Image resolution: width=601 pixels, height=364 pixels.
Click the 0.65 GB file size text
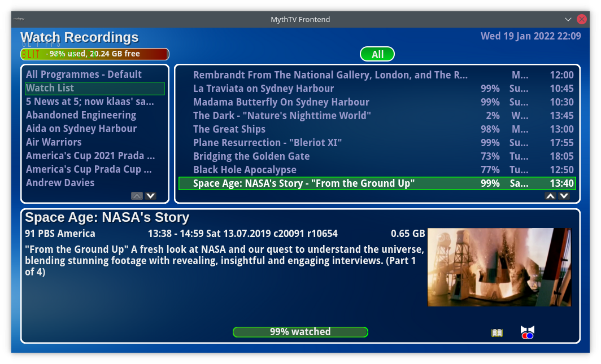pos(408,234)
